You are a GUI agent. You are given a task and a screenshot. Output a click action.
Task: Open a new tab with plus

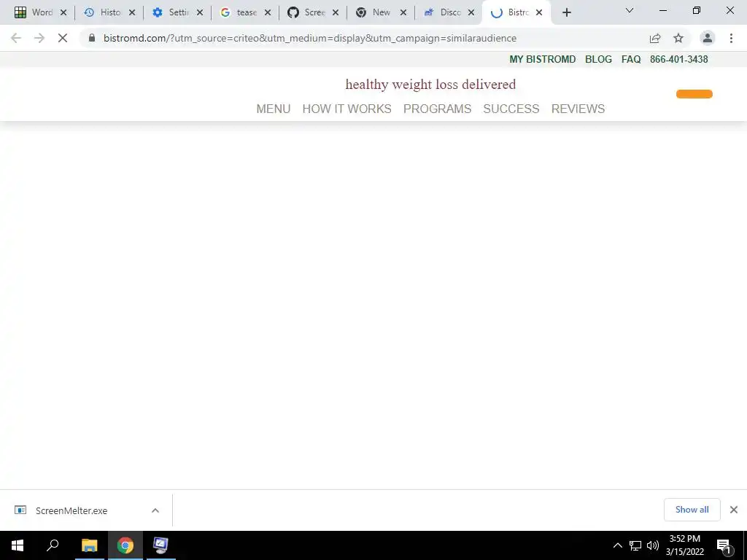(566, 12)
